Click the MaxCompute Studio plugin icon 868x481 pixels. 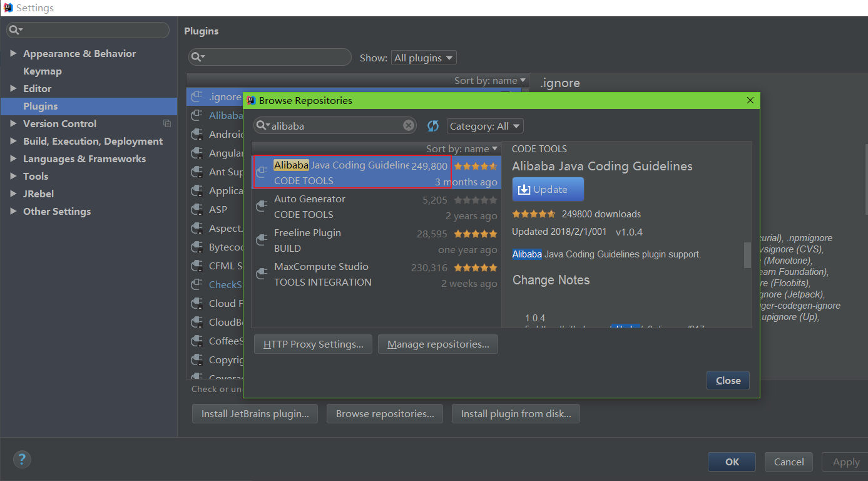coord(262,274)
